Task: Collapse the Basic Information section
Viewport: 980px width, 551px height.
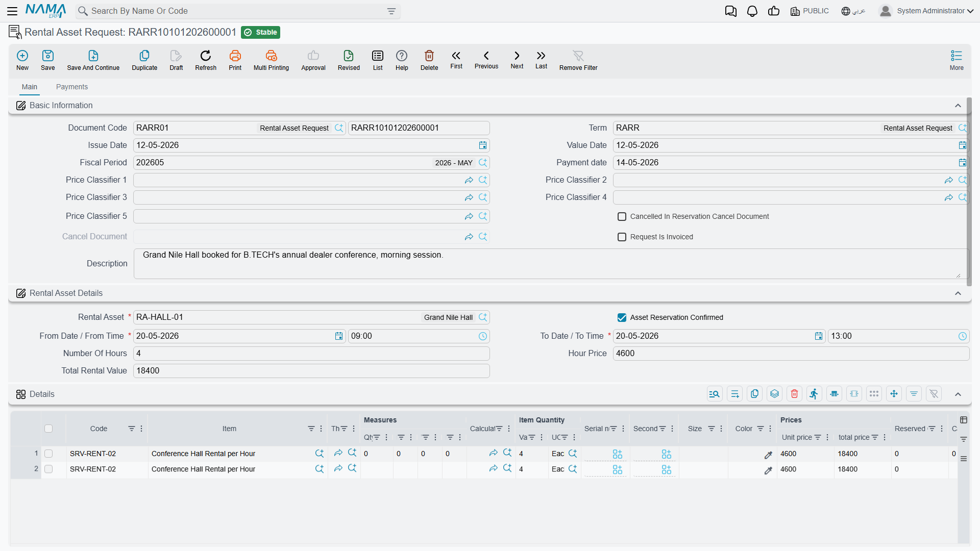Action: coord(958,106)
